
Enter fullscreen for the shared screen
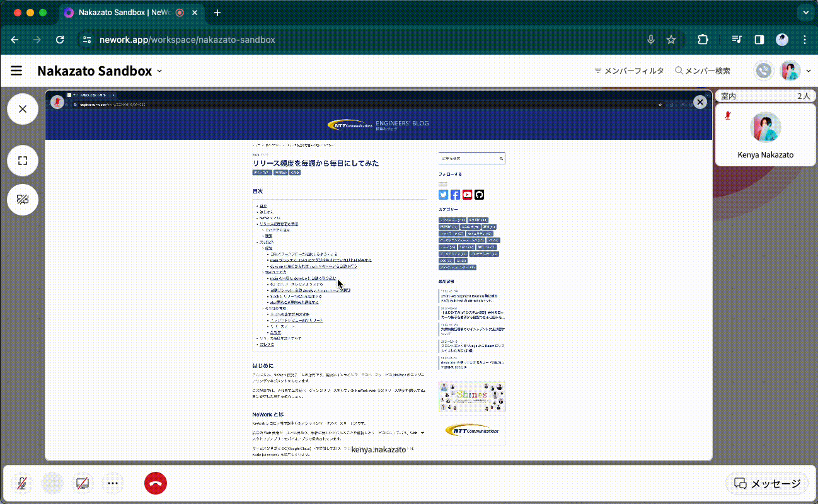(23, 161)
